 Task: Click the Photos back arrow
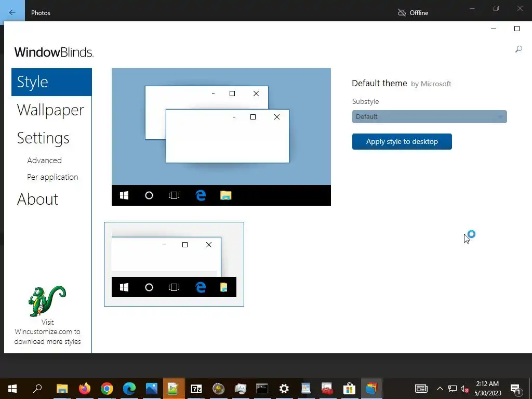(x=12, y=12)
